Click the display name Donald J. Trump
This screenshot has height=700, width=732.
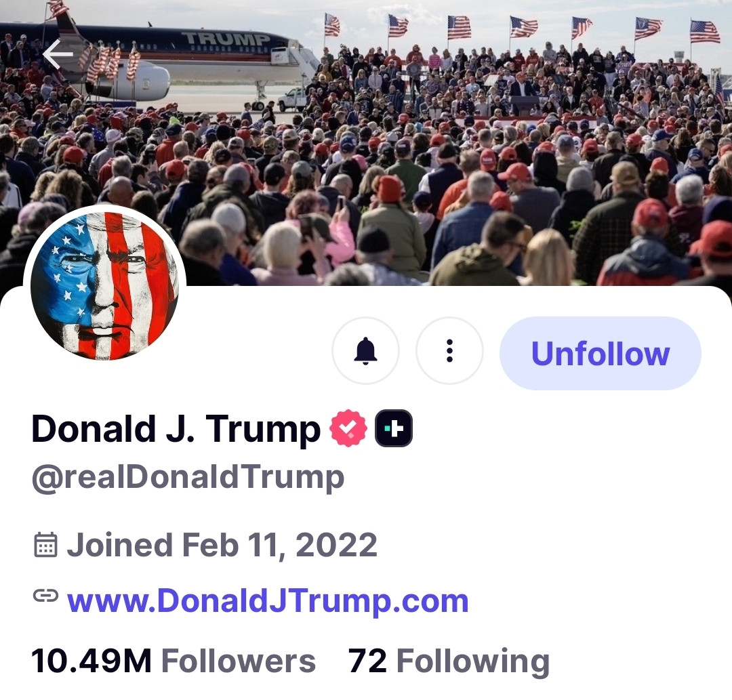point(176,429)
